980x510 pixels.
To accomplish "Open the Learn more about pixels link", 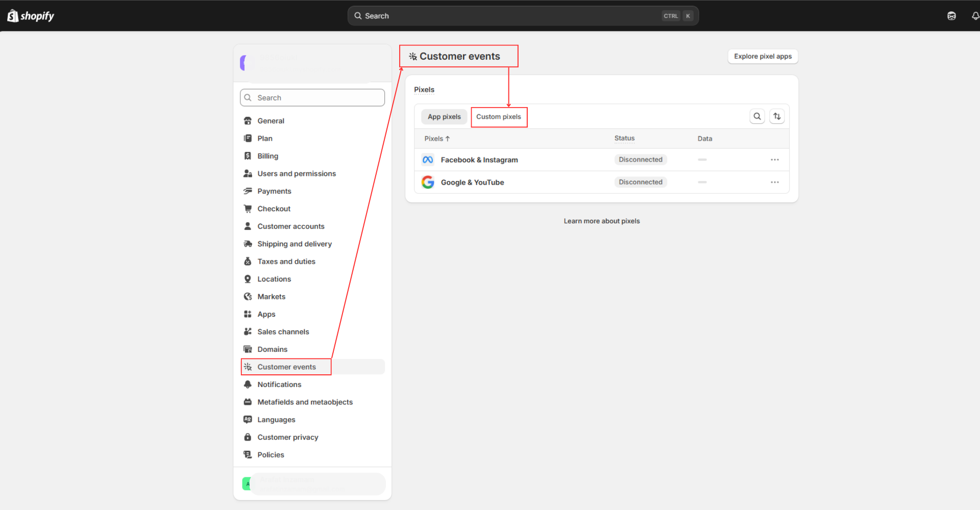I will tap(602, 221).
